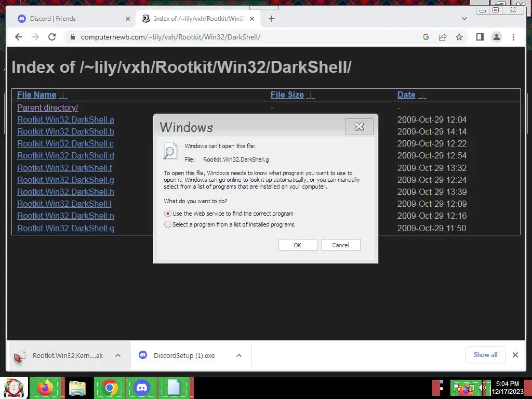The height and width of the screenshot is (399, 532).
Task: Sort listing by File Size
Action: (x=287, y=95)
